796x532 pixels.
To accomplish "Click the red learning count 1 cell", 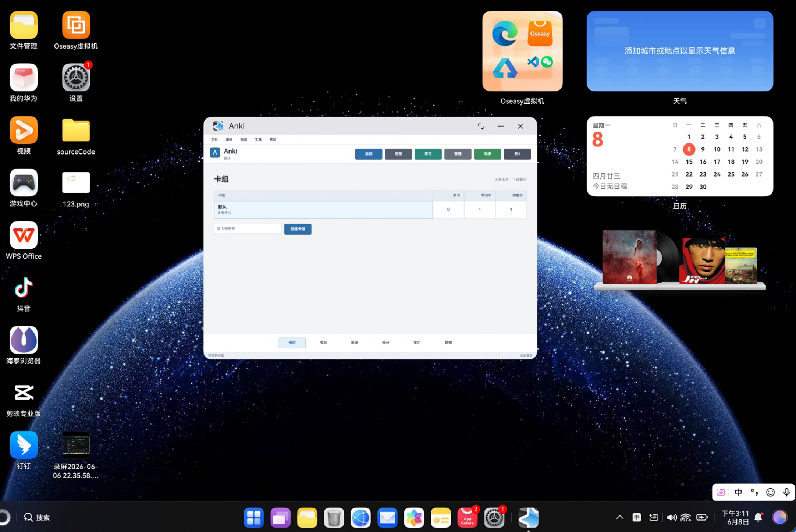I will point(480,209).
